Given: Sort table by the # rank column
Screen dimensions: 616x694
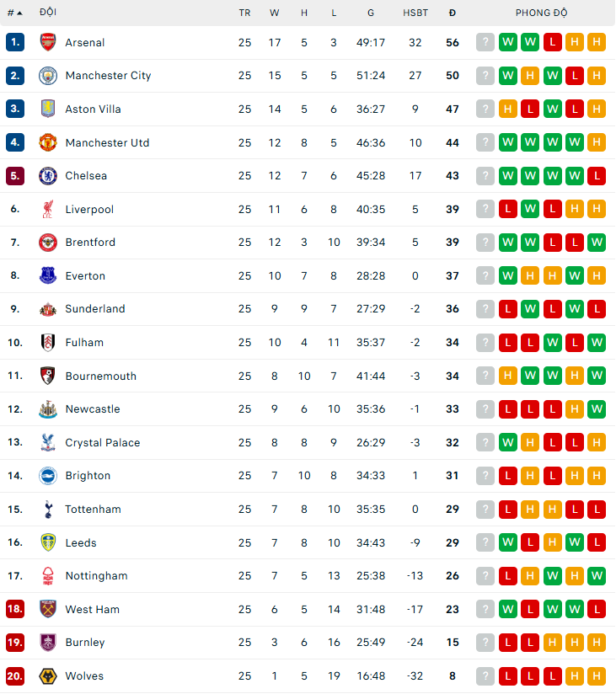Looking at the screenshot, I should [x=14, y=13].
